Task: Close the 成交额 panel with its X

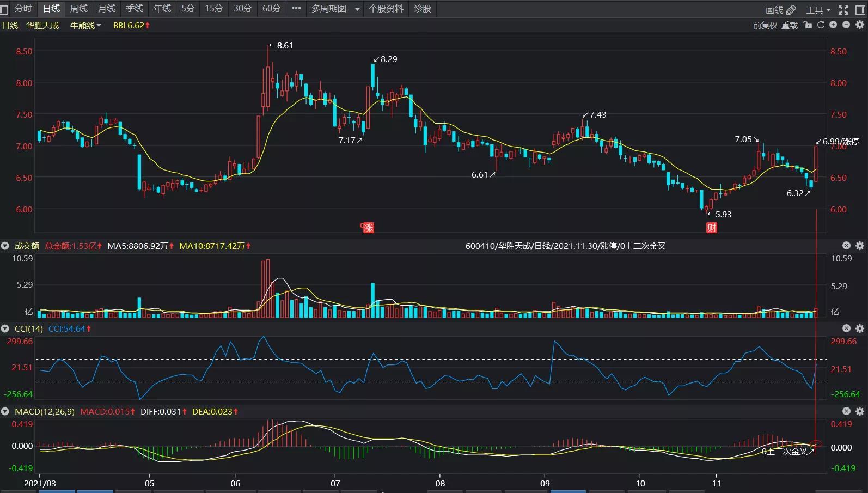Action: coord(846,246)
